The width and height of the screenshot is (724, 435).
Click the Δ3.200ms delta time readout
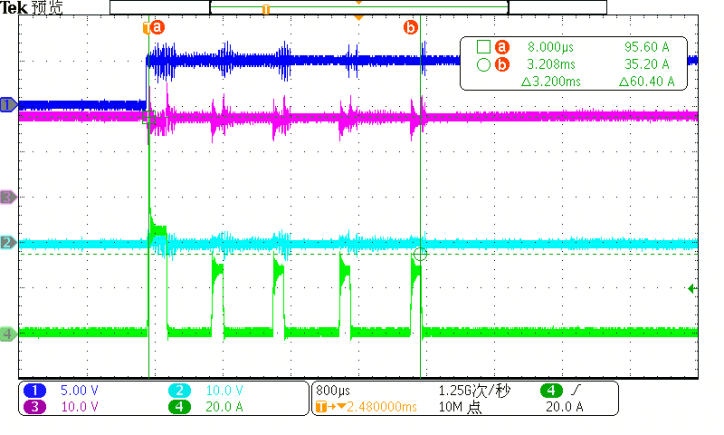(x=551, y=82)
